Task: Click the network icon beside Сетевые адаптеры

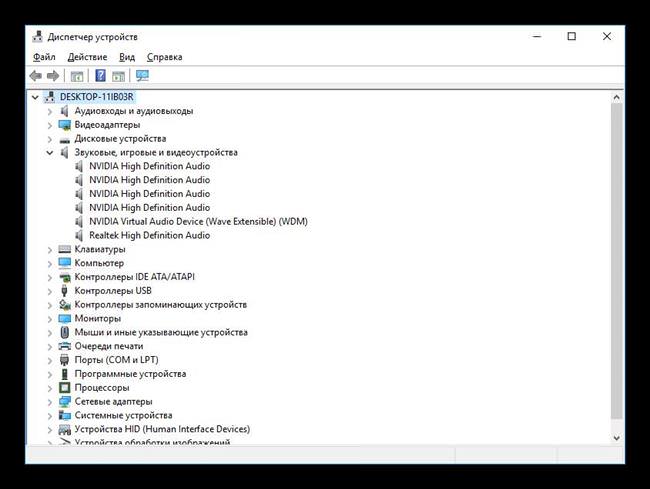Action: 65,401
